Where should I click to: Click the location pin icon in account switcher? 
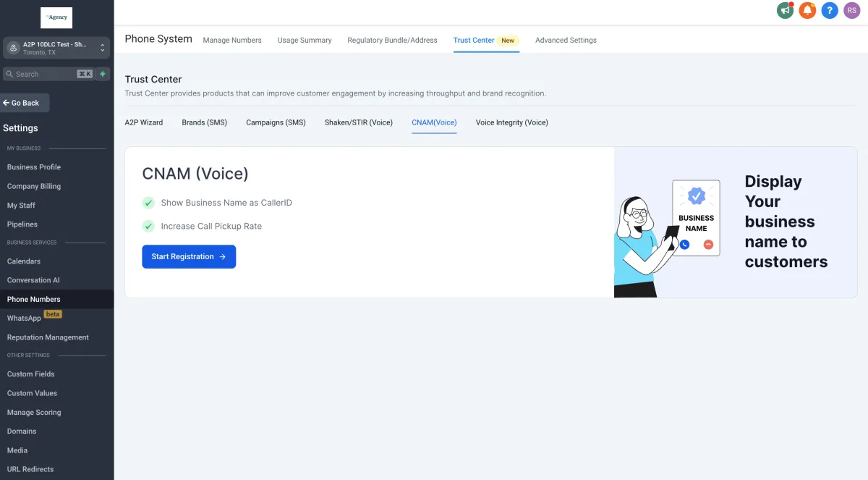tap(13, 48)
